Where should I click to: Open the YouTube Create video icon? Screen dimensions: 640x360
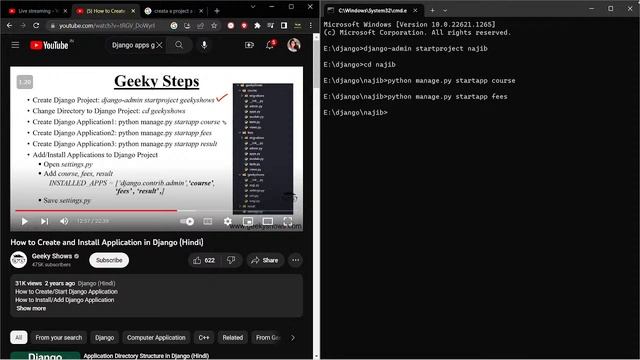pos(249,45)
